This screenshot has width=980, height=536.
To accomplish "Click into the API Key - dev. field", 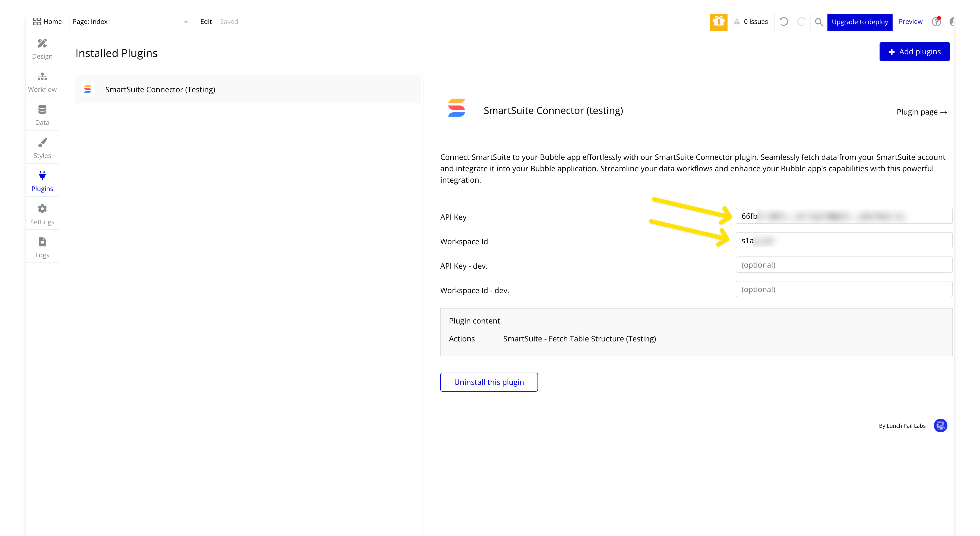I will (x=843, y=265).
